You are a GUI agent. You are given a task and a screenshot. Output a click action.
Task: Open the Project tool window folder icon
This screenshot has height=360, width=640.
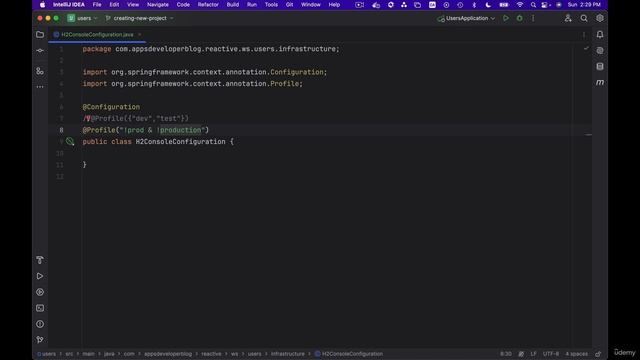40,35
